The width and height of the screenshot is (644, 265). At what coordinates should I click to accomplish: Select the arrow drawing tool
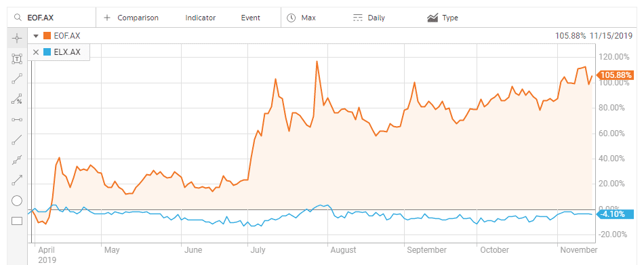tap(16, 180)
